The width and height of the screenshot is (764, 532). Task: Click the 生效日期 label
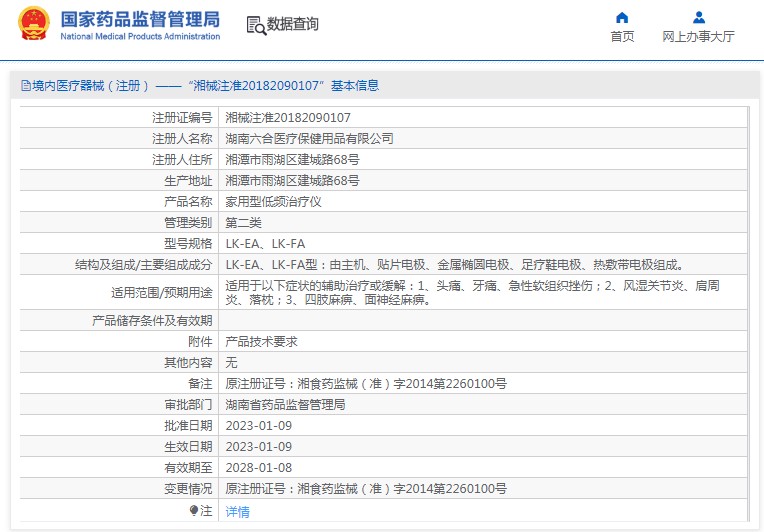[188, 446]
